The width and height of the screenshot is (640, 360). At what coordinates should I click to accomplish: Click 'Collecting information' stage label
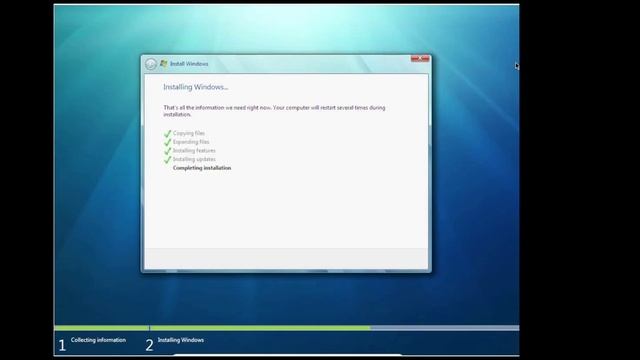(98, 340)
